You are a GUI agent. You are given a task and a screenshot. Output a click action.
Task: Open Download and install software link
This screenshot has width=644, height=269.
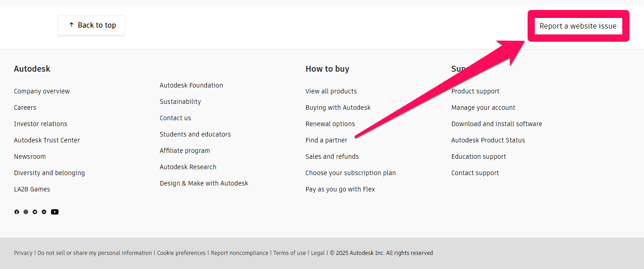pos(496,124)
